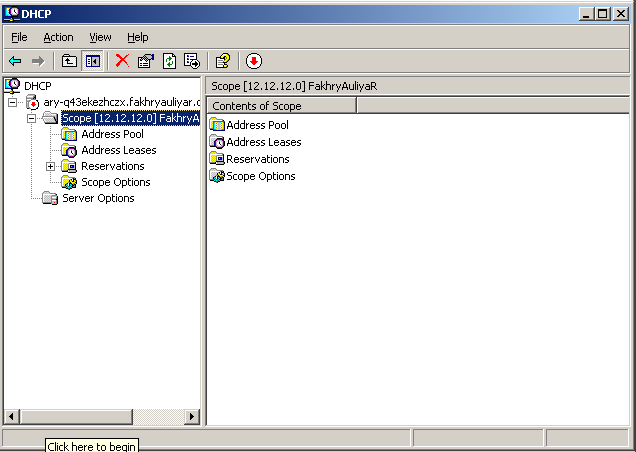Select server ary-q43ekezhczx.fakhryauliyar in tree

pos(122,102)
